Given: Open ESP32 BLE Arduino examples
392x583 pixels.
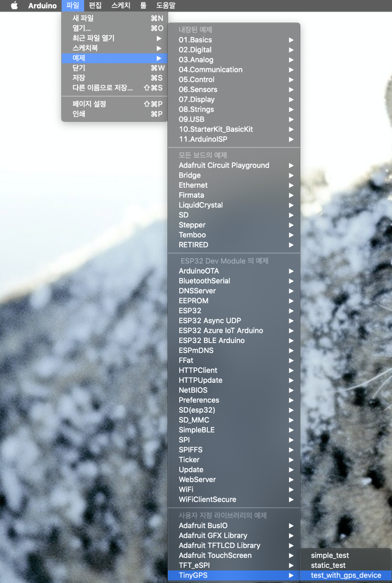Looking at the screenshot, I should click(x=234, y=341).
